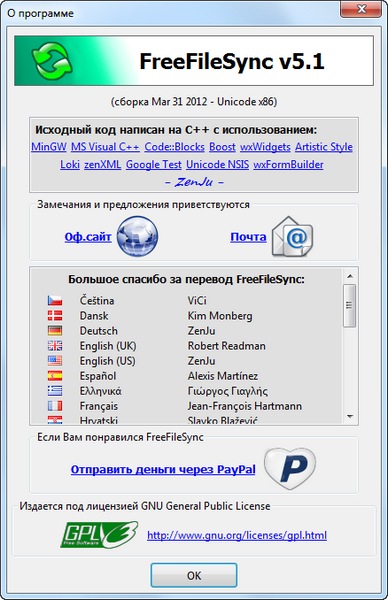Open the Code::Blocks link
The height and width of the screenshot is (600, 388).
point(174,147)
